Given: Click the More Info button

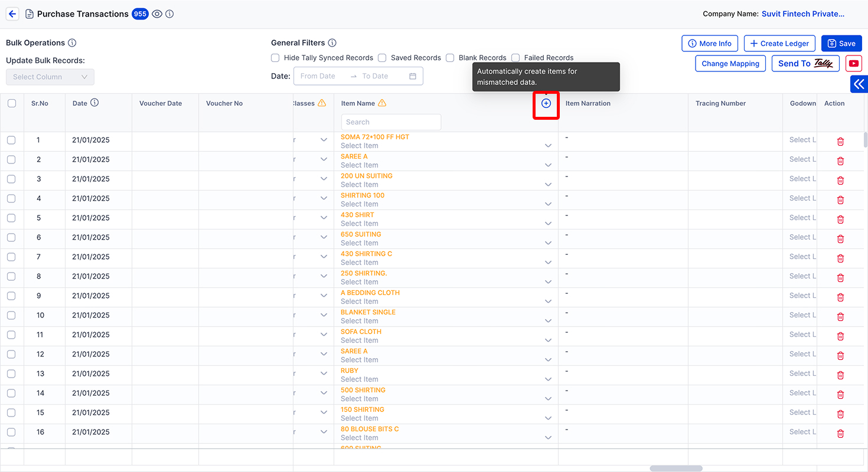Looking at the screenshot, I should (710, 43).
